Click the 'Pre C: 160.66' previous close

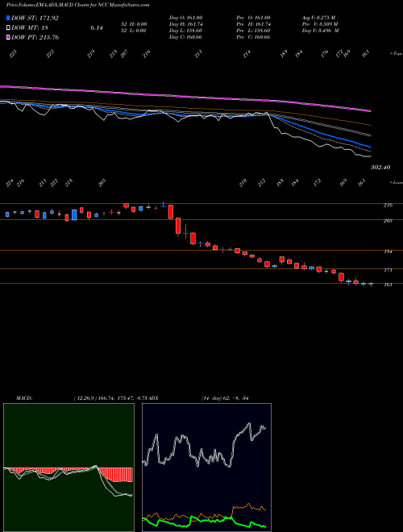254,37
